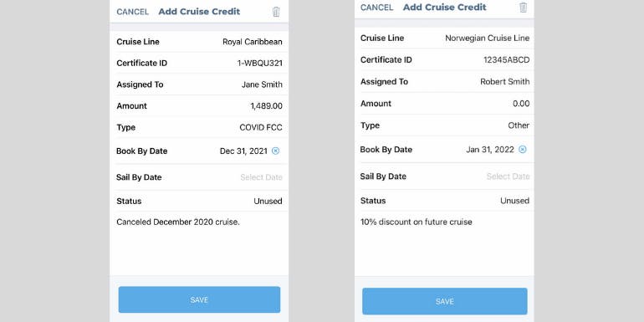Change Cruise Line from Norwegian Cruise Line
Viewport: 644px width, 322px height.
tap(444, 38)
